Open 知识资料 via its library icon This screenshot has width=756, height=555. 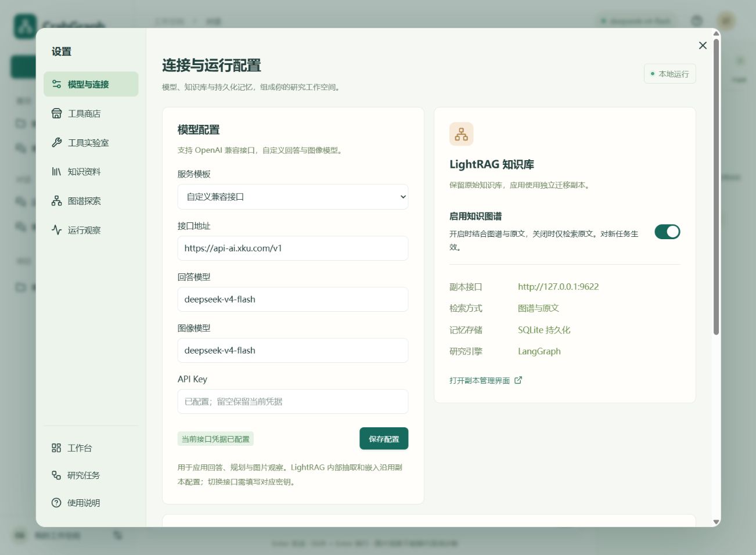tap(56, 172)
